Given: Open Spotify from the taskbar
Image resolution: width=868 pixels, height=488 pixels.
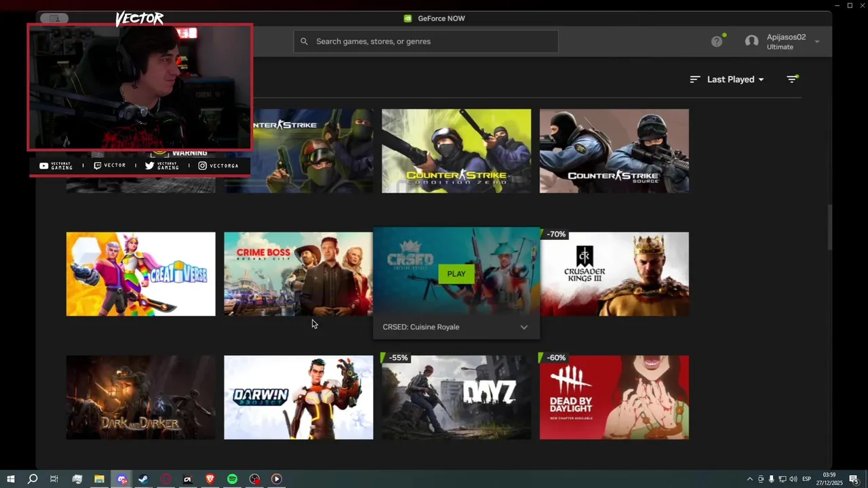Looking at the screenshot, I should tap(232, 479).
